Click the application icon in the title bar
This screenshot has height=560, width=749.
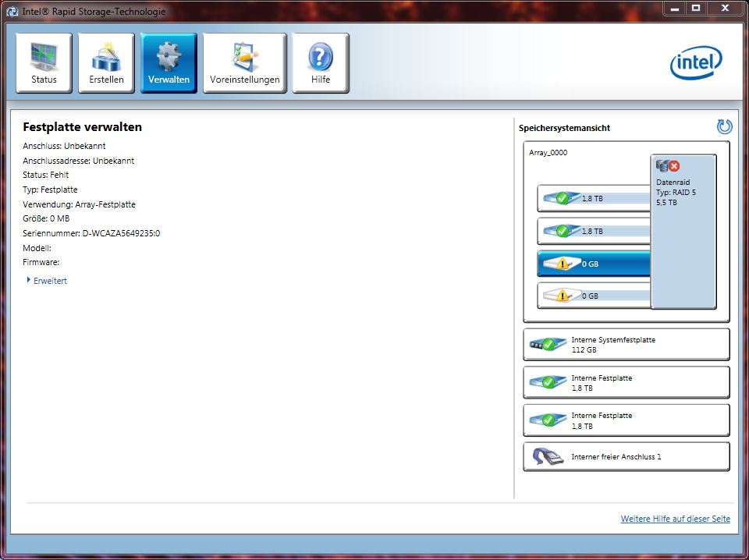(x=12, y=12)
